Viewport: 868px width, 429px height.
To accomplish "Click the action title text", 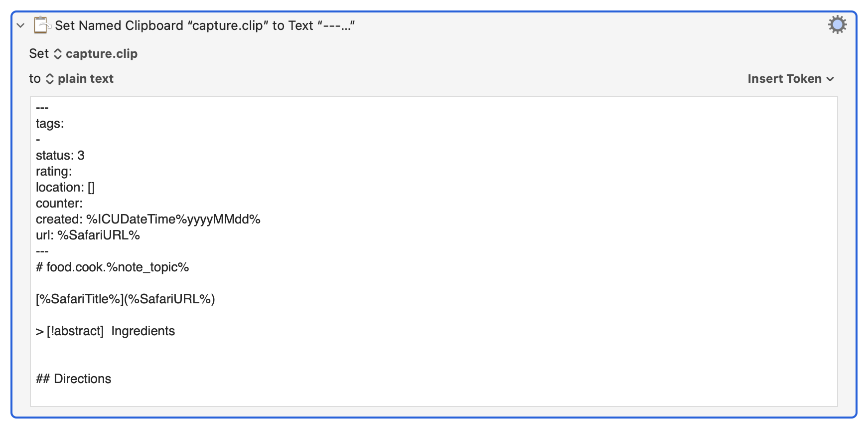I will pos(205,25).
